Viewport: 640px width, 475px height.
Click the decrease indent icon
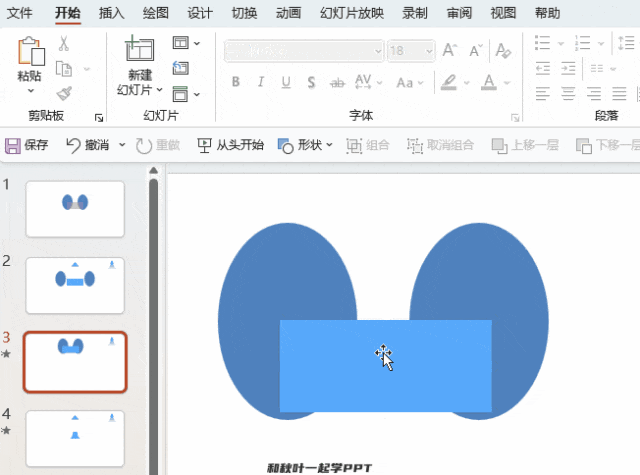(x=542, y=68)
